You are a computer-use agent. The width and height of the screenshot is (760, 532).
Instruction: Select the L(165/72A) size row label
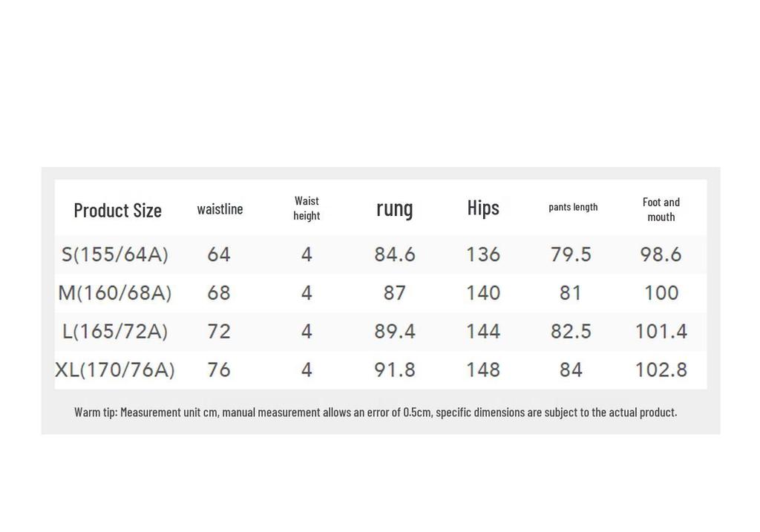pos(115,332)
